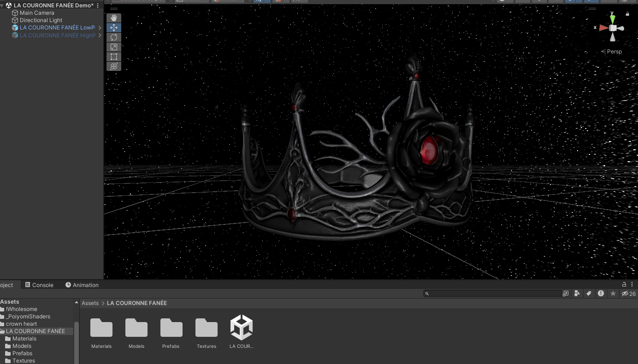
Task: Activate the Move tool
Action: [114, 28]
